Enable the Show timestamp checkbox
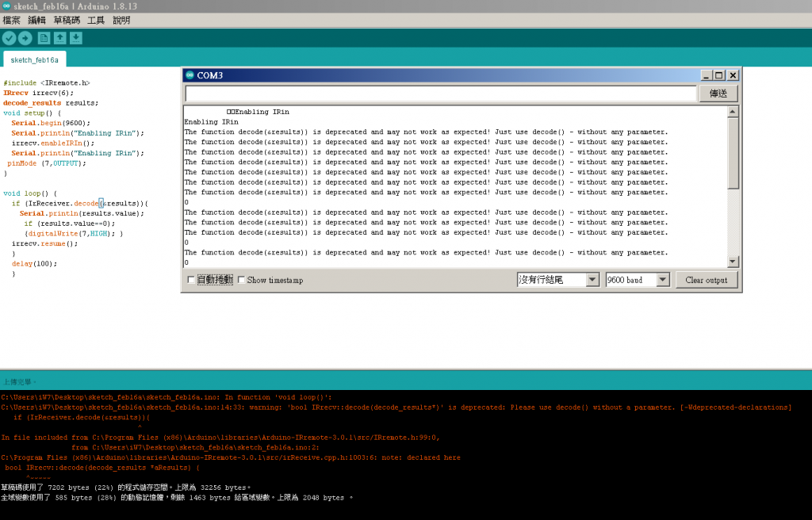The image size is (812, 520). click(x=241, y=280)
